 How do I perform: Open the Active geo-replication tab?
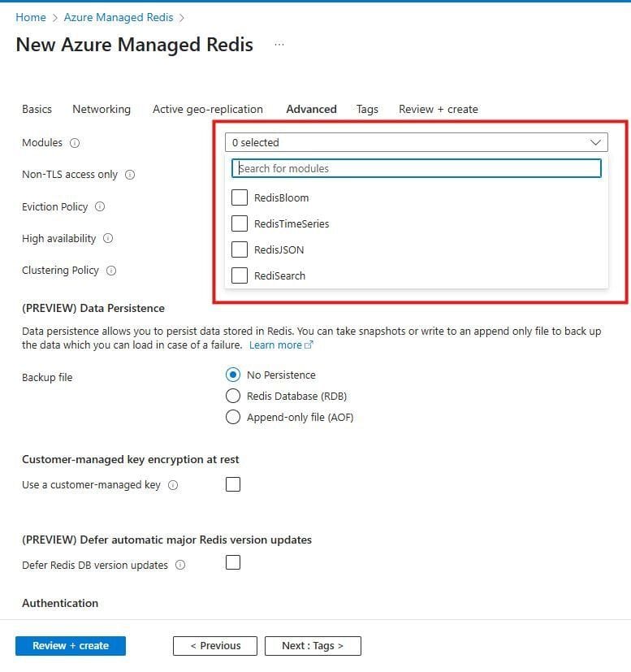[x=205, y=109]
